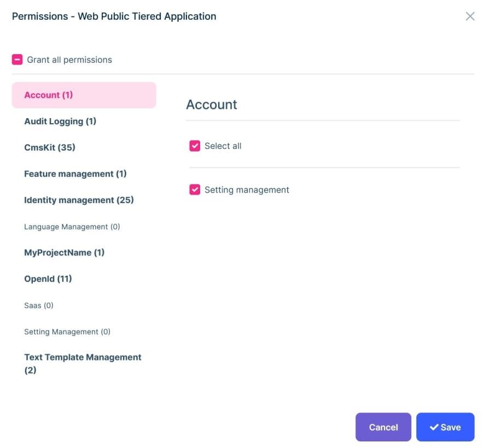
Task: Click the Select all checkbox icon
Action: (x=194, y=146)
